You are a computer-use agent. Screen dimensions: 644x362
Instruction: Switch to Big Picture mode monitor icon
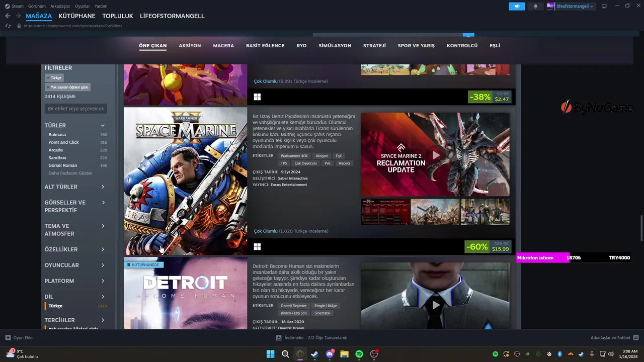604,6
